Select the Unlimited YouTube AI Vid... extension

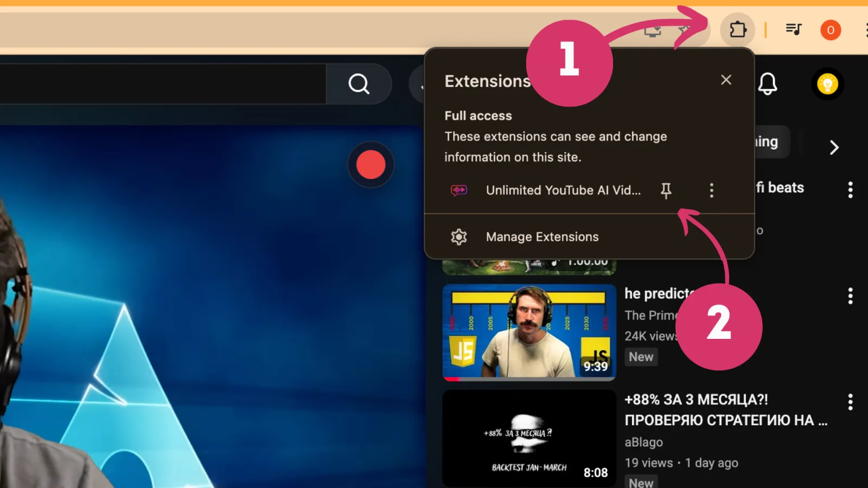(x=563, y=190)
